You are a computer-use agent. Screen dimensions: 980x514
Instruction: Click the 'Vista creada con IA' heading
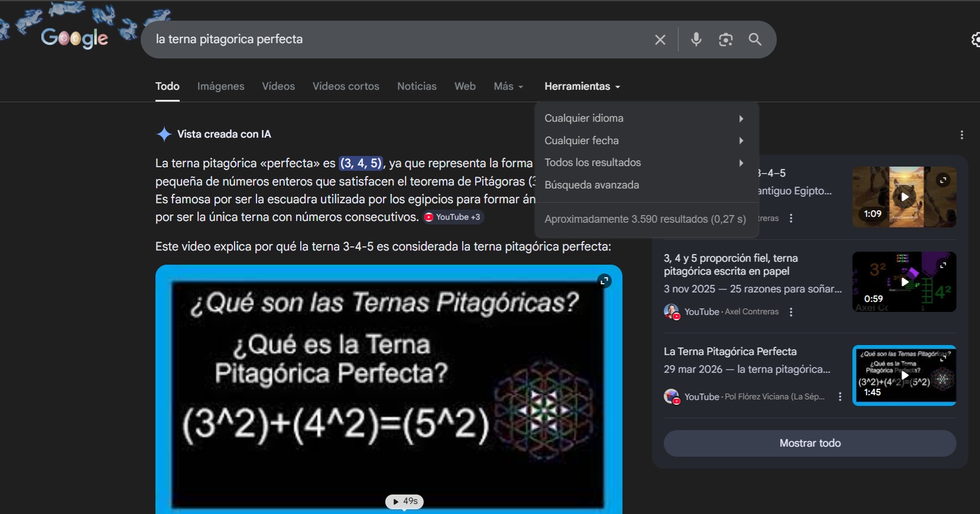click(x=224, y=134)
